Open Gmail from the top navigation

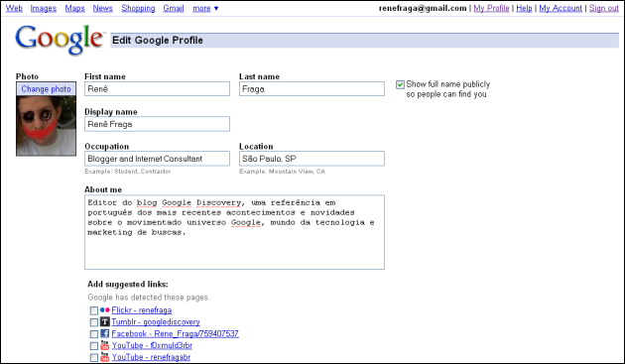(174, 8)
